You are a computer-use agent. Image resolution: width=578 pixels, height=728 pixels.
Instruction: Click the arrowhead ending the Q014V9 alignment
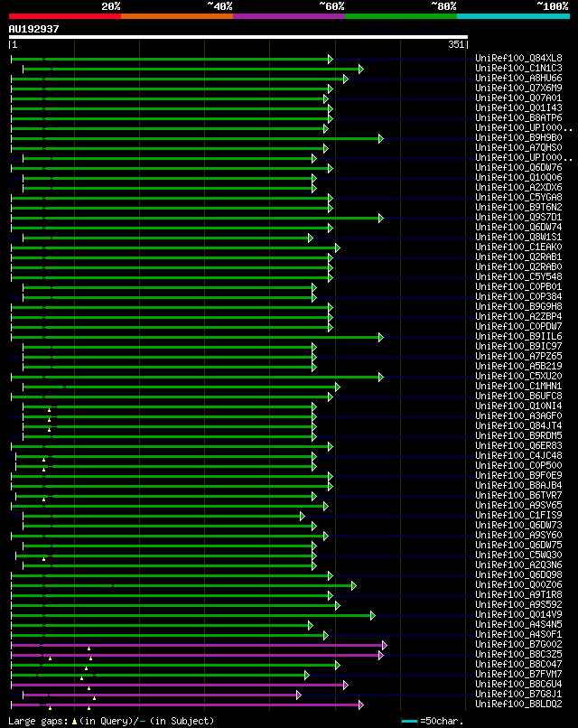point(372,616)
